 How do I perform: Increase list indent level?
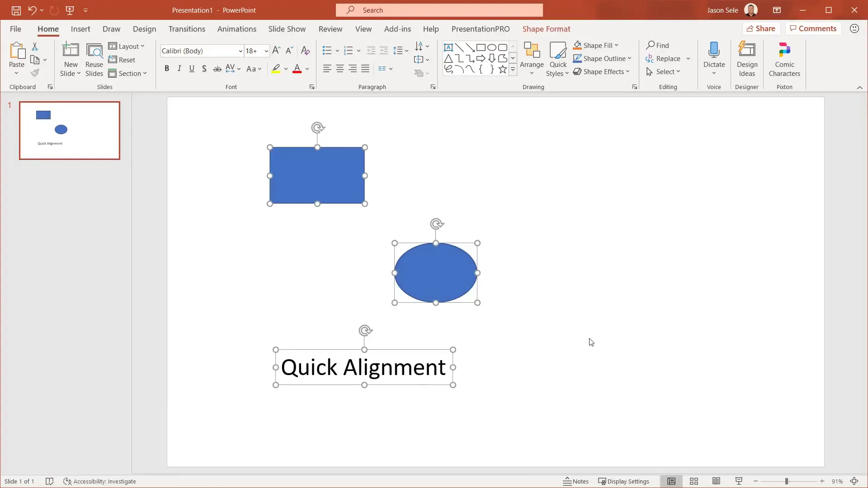tap(384, 50)
